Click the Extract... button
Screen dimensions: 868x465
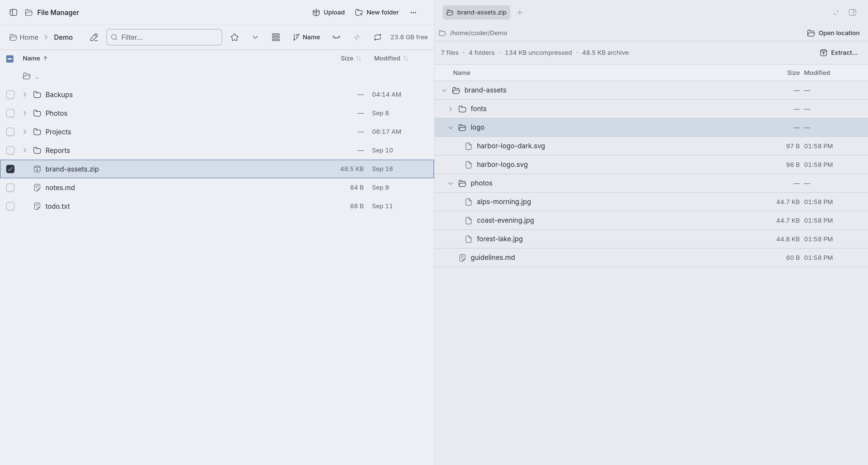point(838,52)
